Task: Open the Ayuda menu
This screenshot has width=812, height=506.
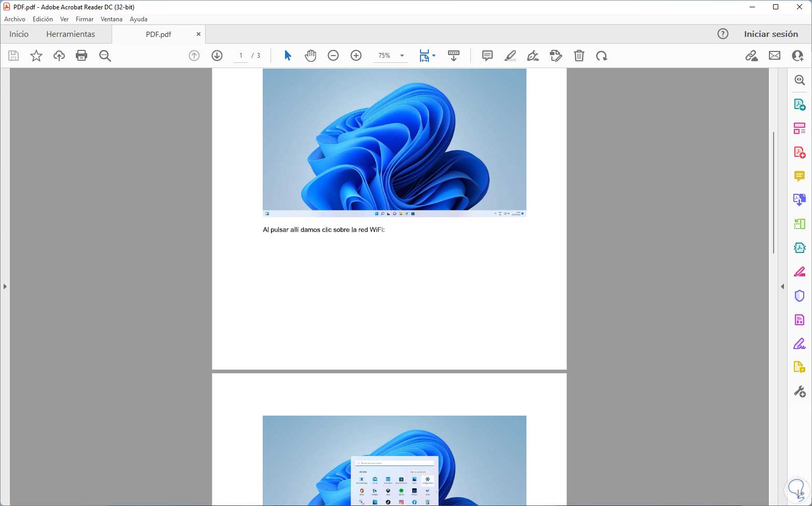Action: click(139, 19)
